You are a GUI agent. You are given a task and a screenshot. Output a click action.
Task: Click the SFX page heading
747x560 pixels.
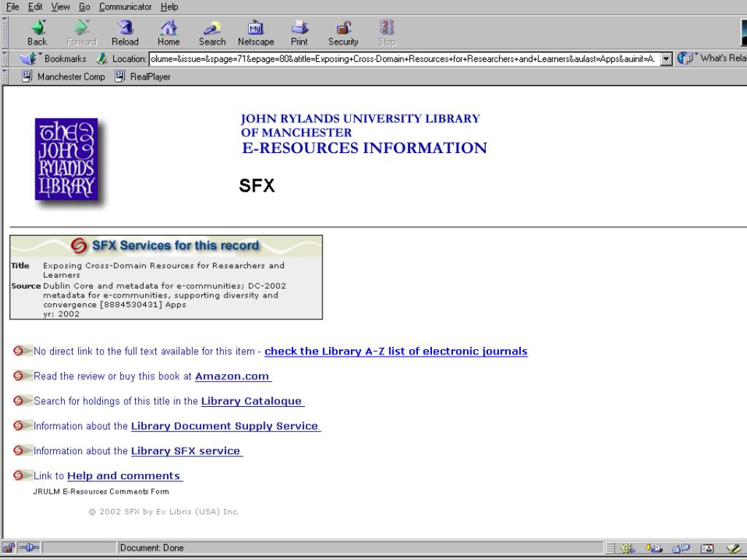tap(257, 185)
